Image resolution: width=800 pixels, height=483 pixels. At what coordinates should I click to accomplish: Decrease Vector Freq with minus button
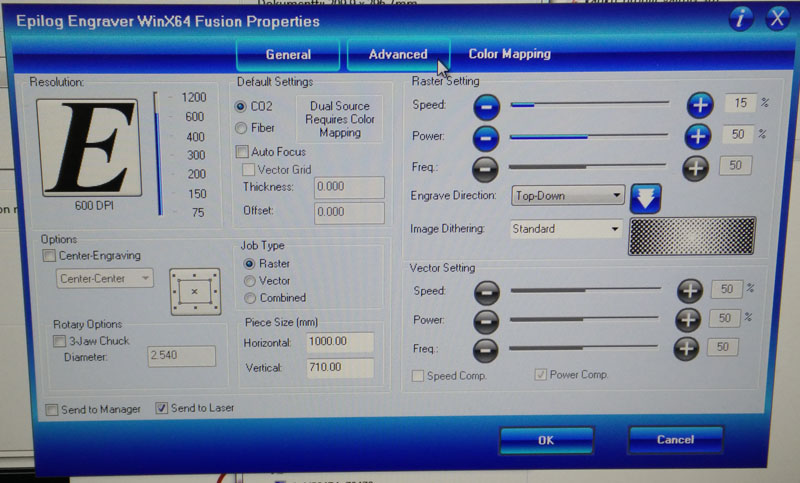pos(485,350)
